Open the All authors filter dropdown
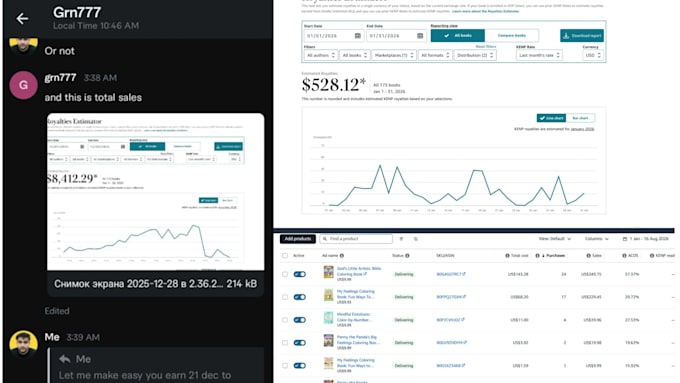 [320, 56]
